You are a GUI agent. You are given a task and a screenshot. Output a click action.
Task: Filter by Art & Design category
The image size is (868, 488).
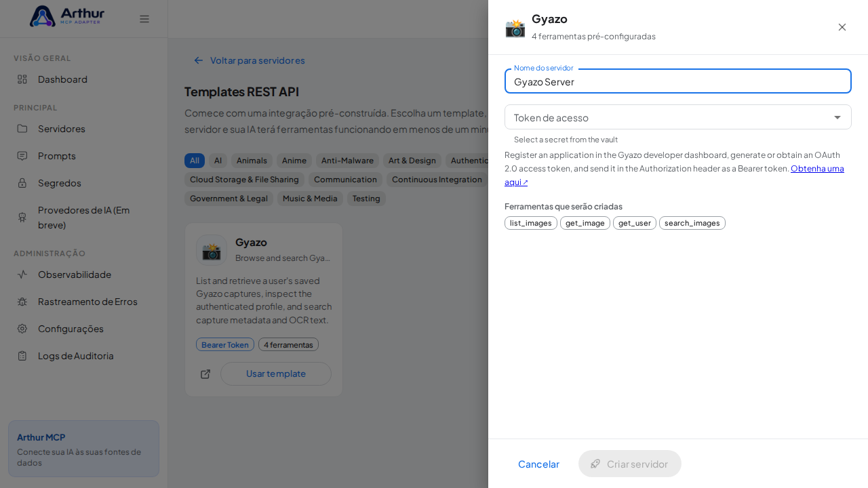412,161
